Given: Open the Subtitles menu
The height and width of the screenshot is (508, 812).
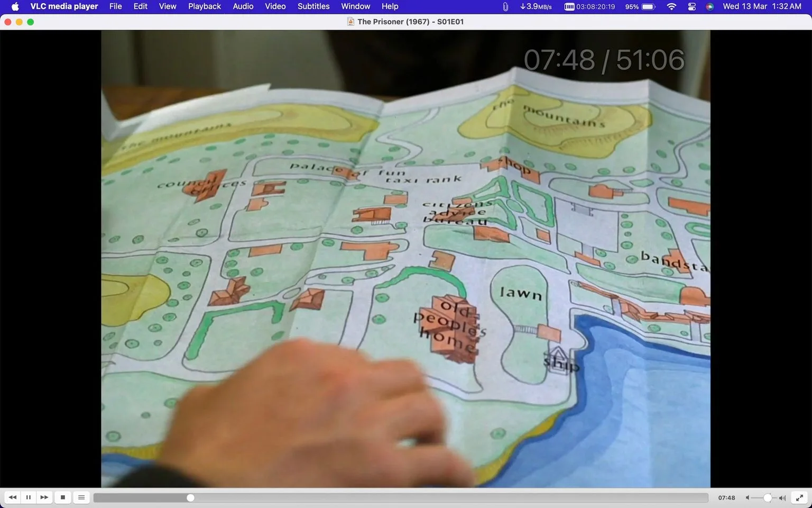Looking at the screenshot, I should click(313, 6).
